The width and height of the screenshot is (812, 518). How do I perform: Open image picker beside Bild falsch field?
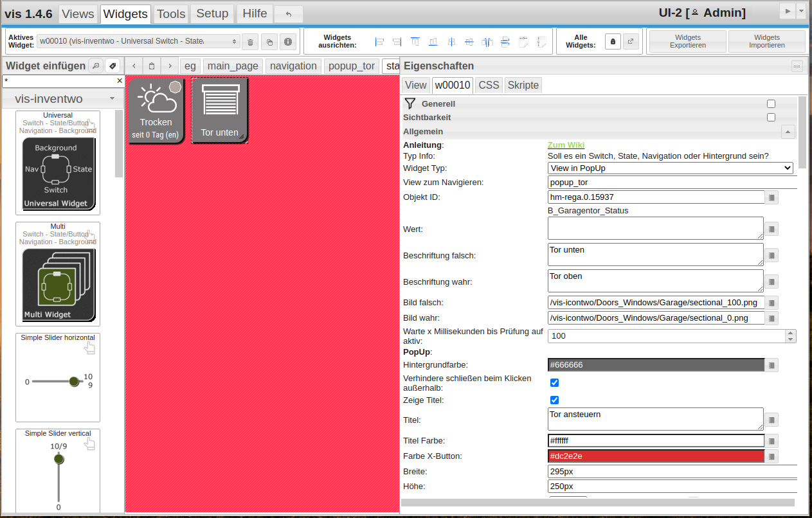tap(772, 303)
